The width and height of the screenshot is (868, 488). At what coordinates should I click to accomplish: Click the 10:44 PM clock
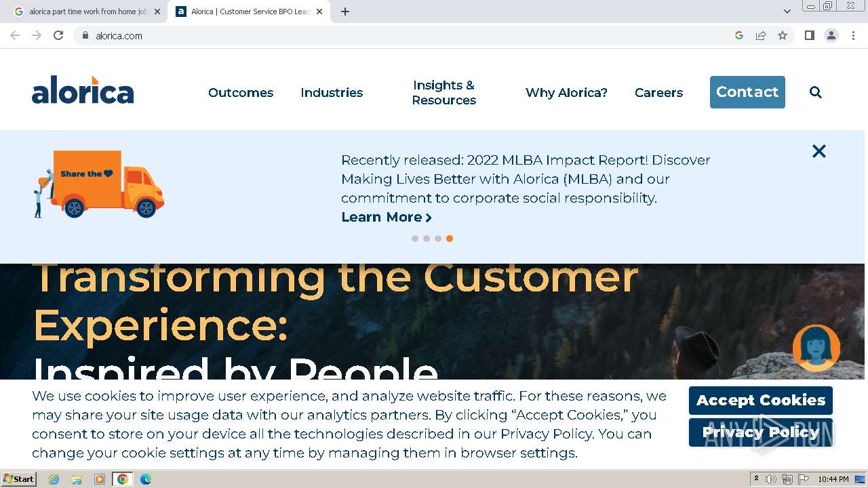tap(833, 479)
